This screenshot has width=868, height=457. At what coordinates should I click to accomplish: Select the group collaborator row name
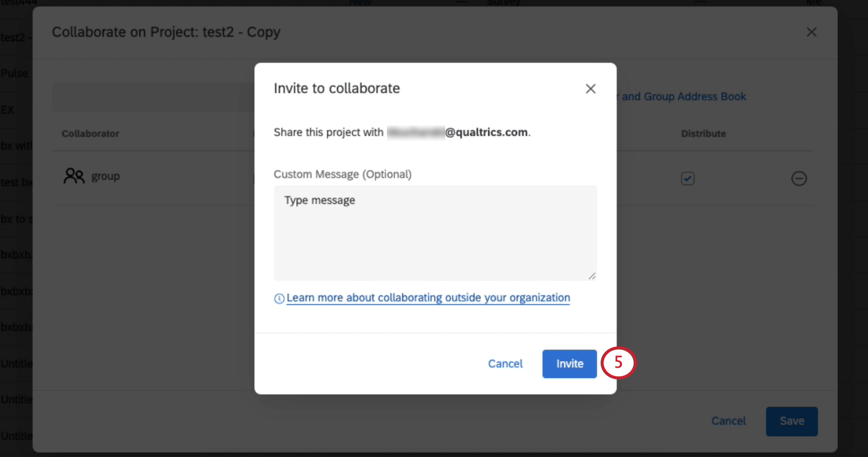[x=106, y=176]
